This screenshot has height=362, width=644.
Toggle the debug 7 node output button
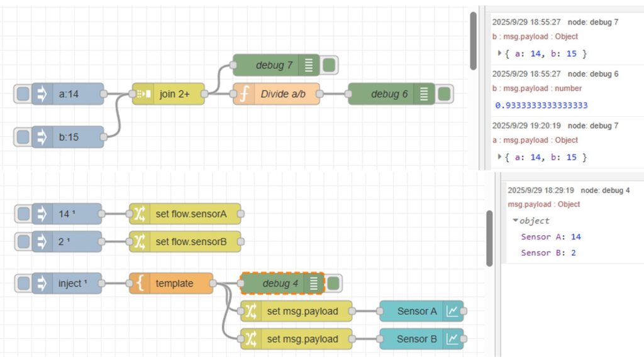tap(329, 65)
